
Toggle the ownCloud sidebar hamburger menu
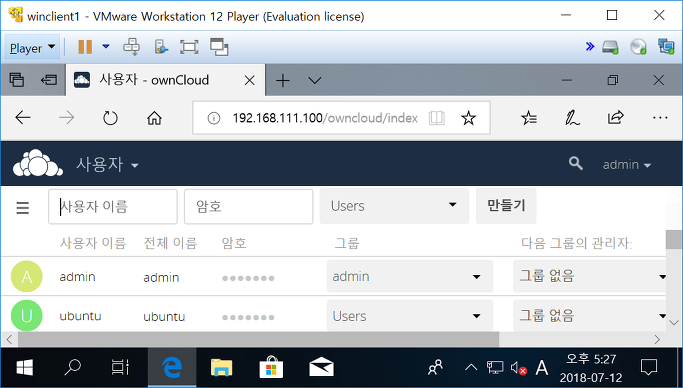point(23,208)
